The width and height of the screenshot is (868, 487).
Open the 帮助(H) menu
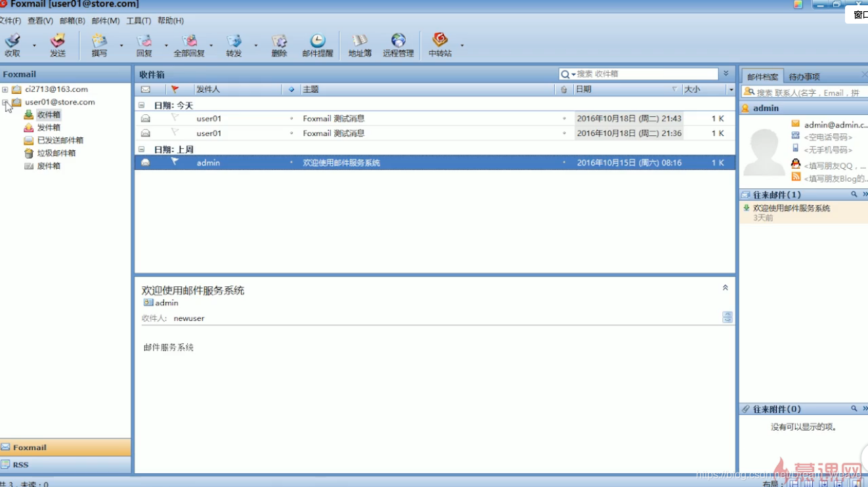click(171, 20)
